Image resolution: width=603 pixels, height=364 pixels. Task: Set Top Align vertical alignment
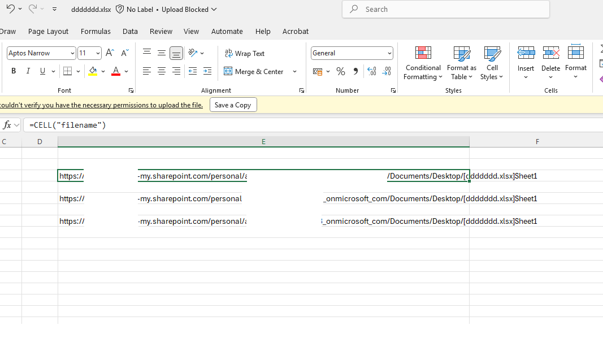point(147,53)
